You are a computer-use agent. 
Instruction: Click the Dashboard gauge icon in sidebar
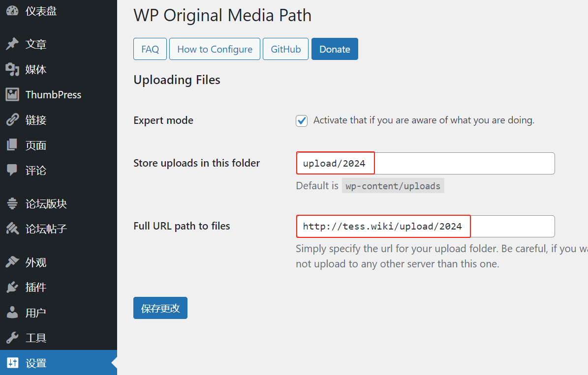point(12,11)
